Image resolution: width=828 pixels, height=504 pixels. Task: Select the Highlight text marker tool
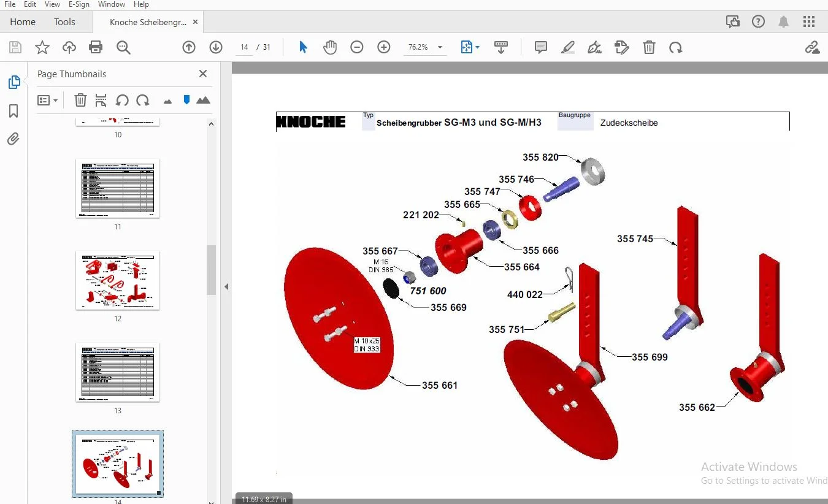[568, 47]
